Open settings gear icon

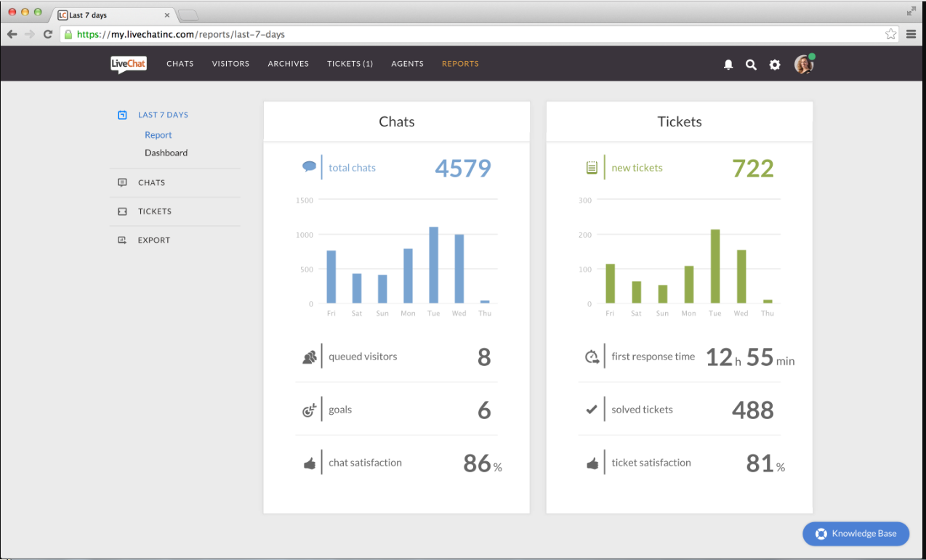coord(775,65)
